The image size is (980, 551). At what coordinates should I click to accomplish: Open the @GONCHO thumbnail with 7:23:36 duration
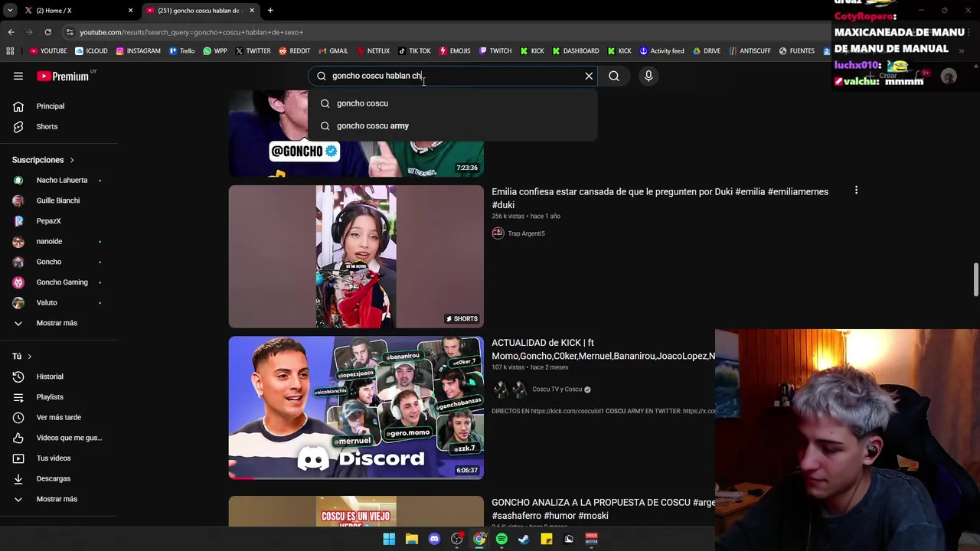pyautogui.click(x=356, y=133)
